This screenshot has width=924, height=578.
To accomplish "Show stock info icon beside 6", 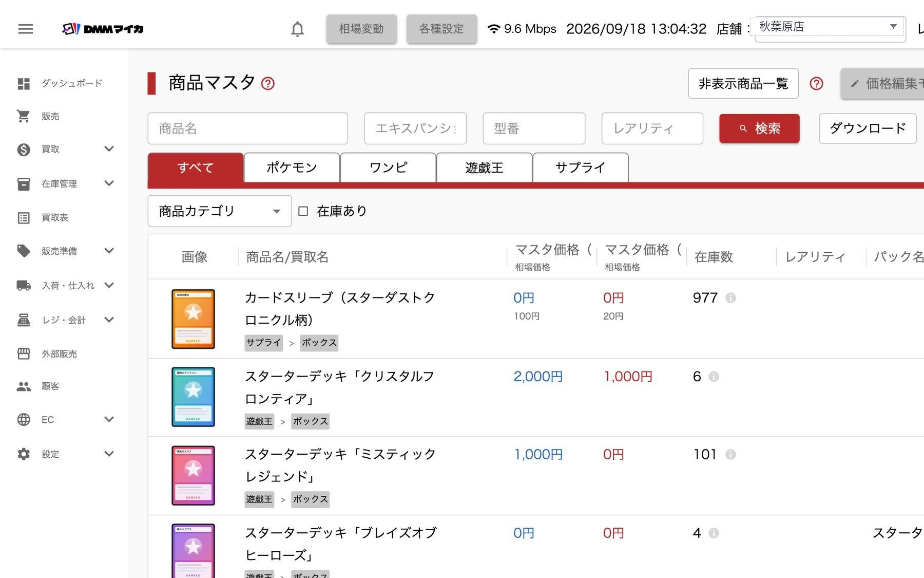I will click(714, 377).
